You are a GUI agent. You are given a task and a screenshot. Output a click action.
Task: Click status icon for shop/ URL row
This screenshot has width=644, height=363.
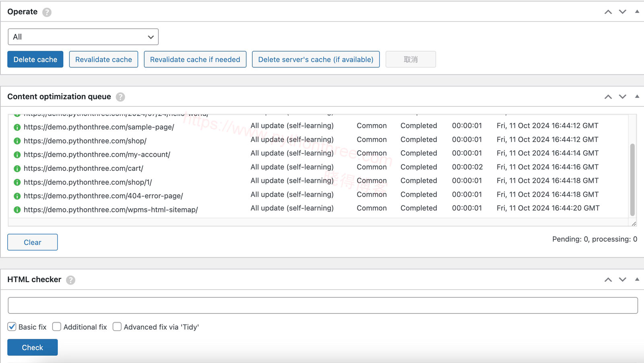pos(17,141)
